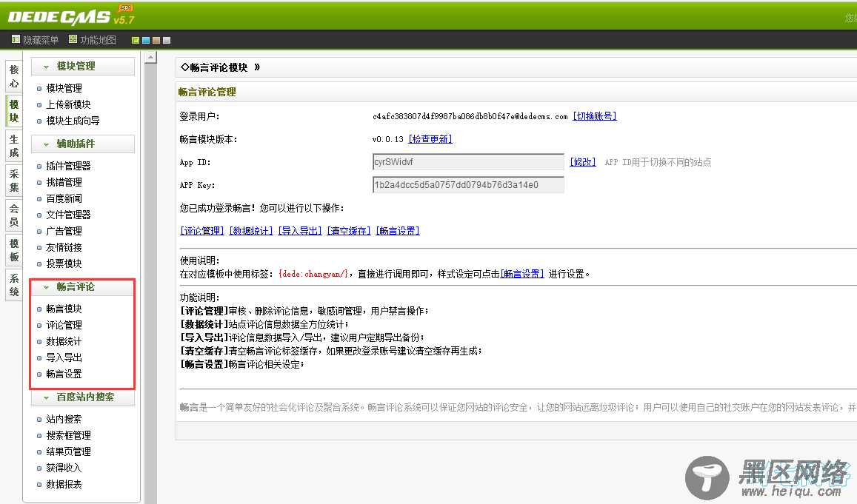Open 数据报表 menu item
Image resolution: width=857 pixels, height=504 pixels.
[64, 484]
